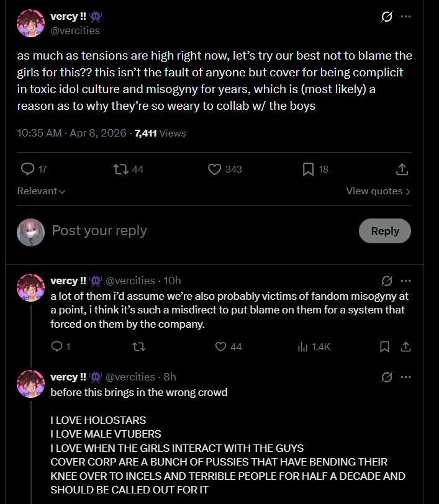This screenshot has height=504, width=439.
Task: Reply to the main post via comment icon
Action: [x=28, y=169]
